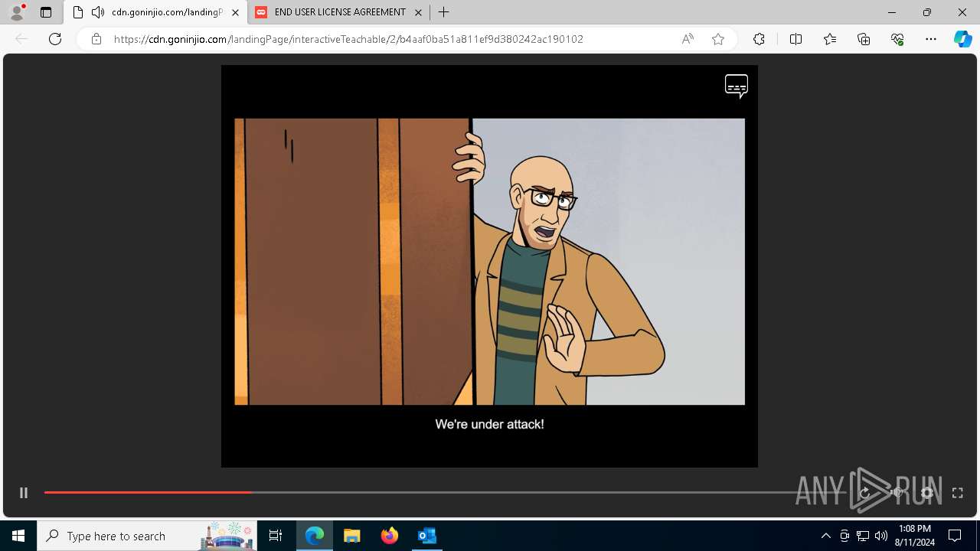Enable Edge split screen view
The width and height of the screenshot is (980, 551).
tap(795, 39)
